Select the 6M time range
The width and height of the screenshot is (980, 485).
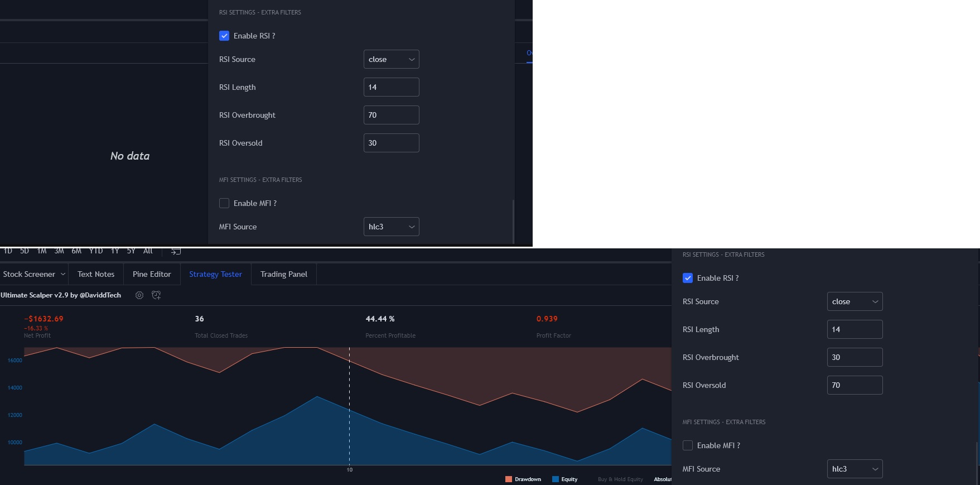(76, 252)
